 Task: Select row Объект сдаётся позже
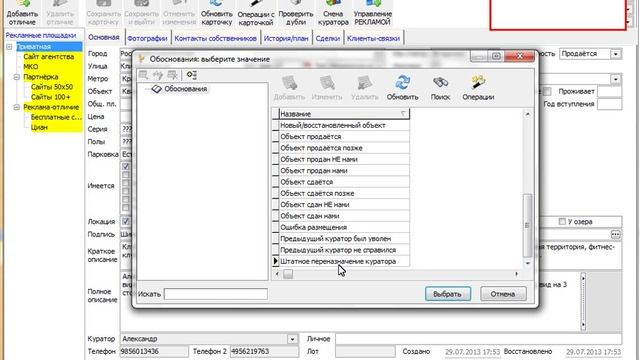pyautogui.click(x=344, y=193)
